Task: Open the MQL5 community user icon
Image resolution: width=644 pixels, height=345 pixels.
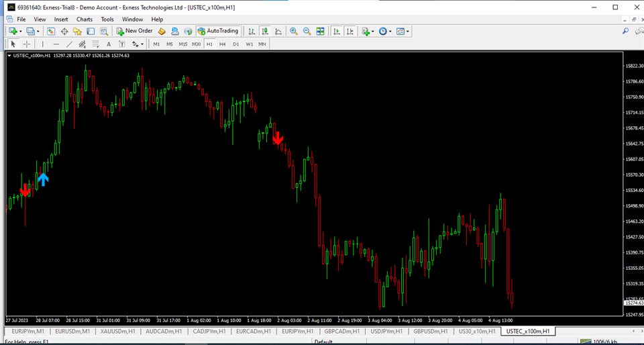Action: pos(175,32)
